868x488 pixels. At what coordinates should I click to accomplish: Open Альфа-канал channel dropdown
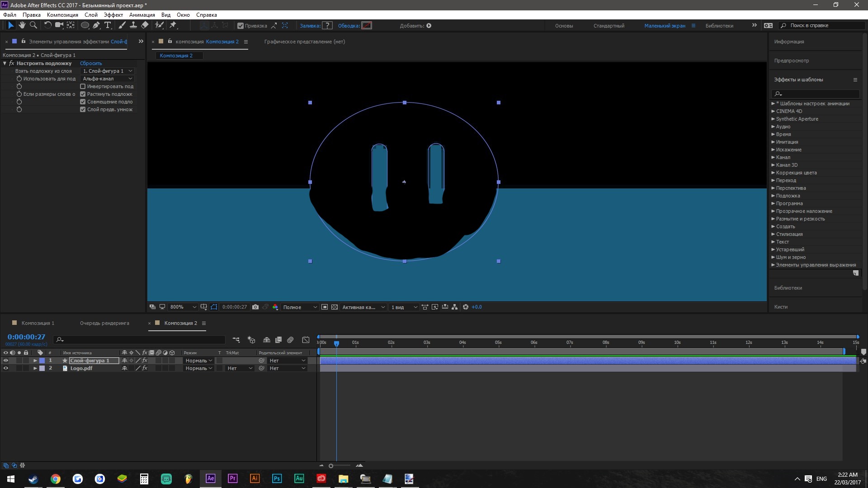(108, 79)
